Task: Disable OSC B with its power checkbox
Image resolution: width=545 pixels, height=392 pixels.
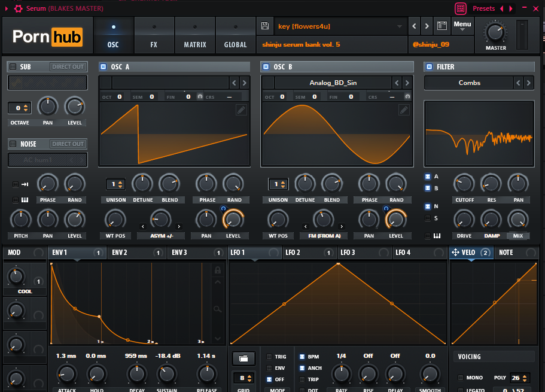Action: point(266,66)
